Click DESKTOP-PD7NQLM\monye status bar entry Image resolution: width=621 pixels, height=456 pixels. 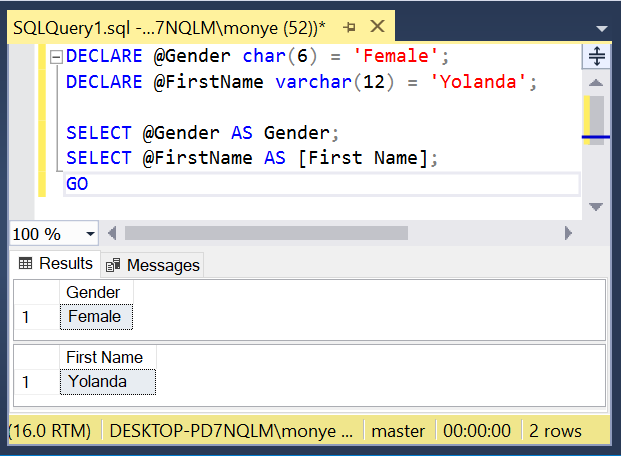231,431
